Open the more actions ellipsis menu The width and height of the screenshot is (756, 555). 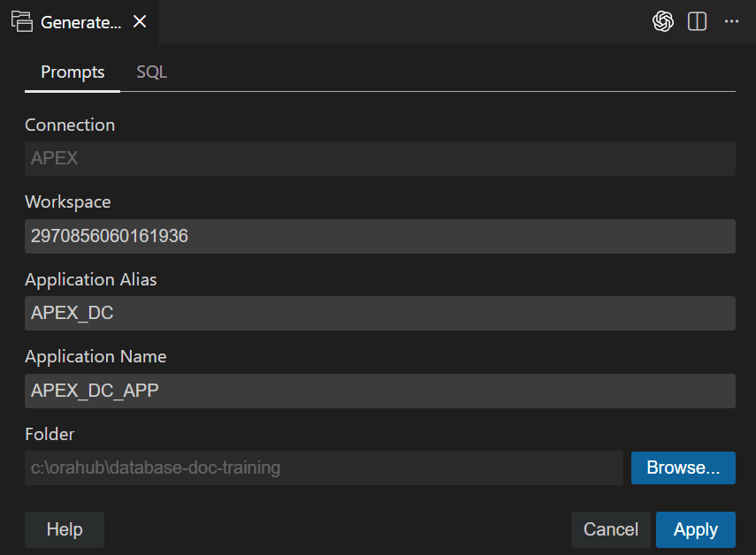coord(731,21)
